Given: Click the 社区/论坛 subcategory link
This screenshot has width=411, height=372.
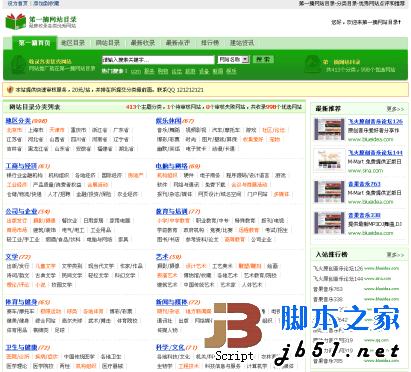Looking at the screenshot, I should click(273, 130).
